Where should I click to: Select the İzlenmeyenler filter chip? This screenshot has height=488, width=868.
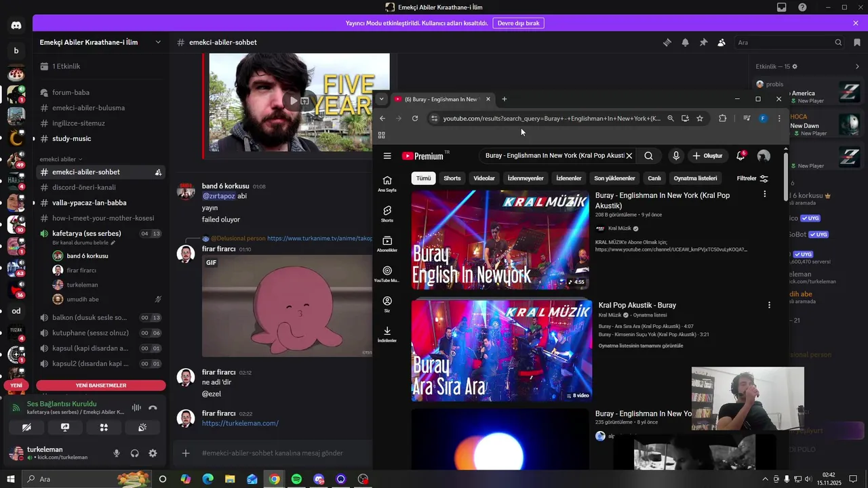[526, 178]
